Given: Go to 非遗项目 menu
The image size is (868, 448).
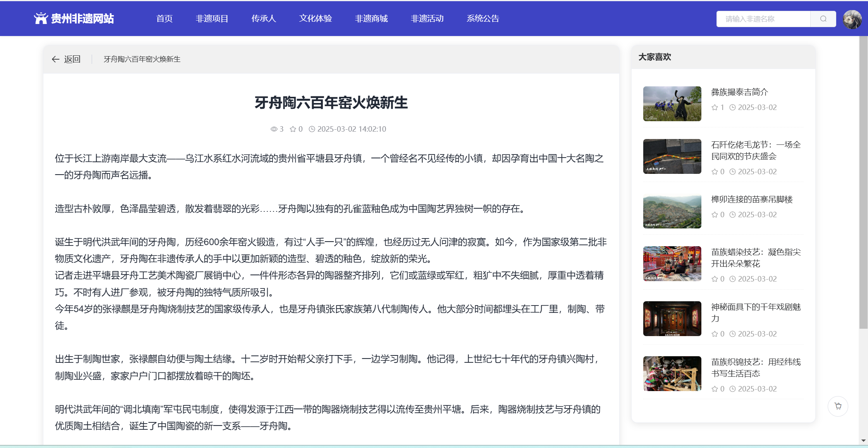Looking at the screenshot, I should pyautogui.click(x=212, y=19).
